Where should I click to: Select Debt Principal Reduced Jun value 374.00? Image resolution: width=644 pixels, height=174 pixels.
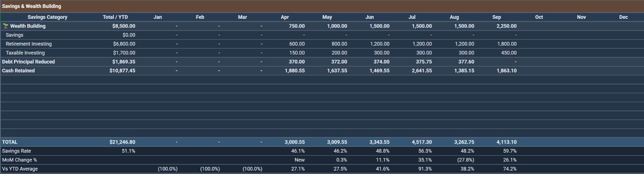381,62
